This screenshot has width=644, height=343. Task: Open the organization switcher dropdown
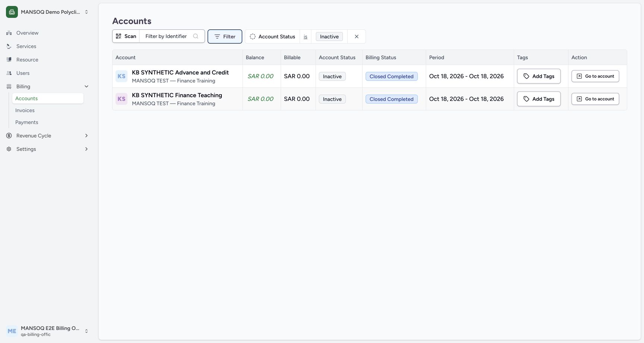[x=86, y=12]
